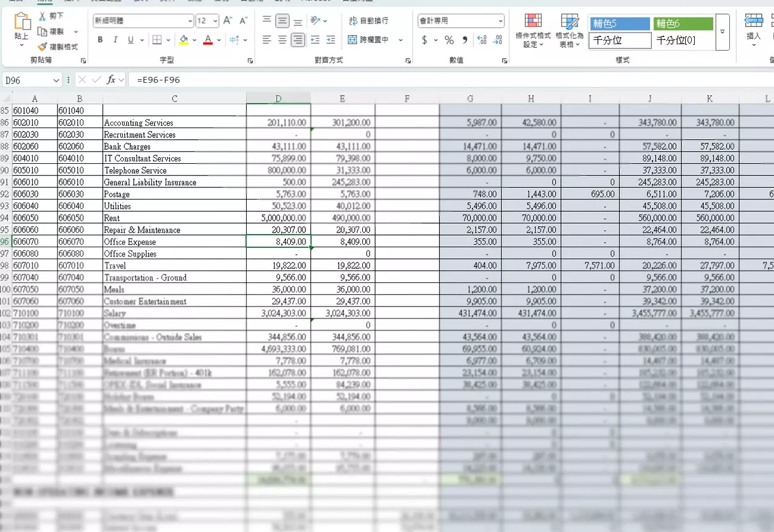Toggle Wrap Text (自動換行)

click(368, 21)
